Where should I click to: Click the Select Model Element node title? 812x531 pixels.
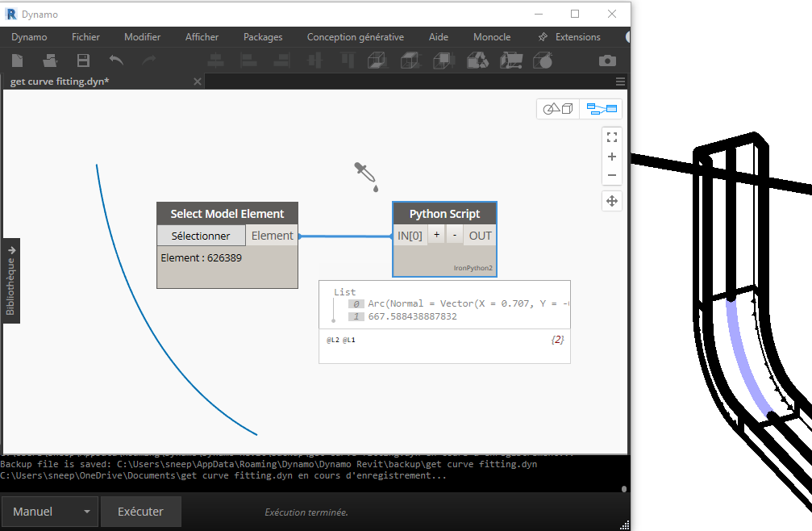click(227, 213)
